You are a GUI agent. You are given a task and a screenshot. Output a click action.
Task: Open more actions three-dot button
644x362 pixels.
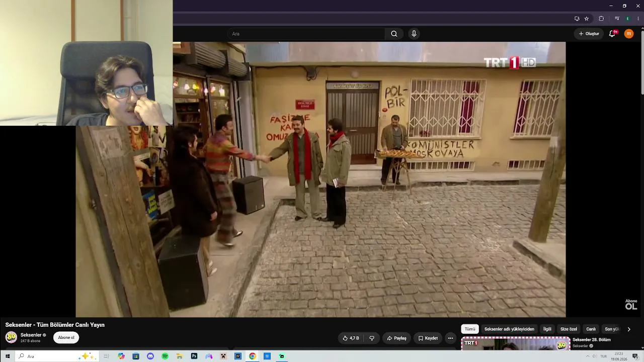(x=450, y=338)
